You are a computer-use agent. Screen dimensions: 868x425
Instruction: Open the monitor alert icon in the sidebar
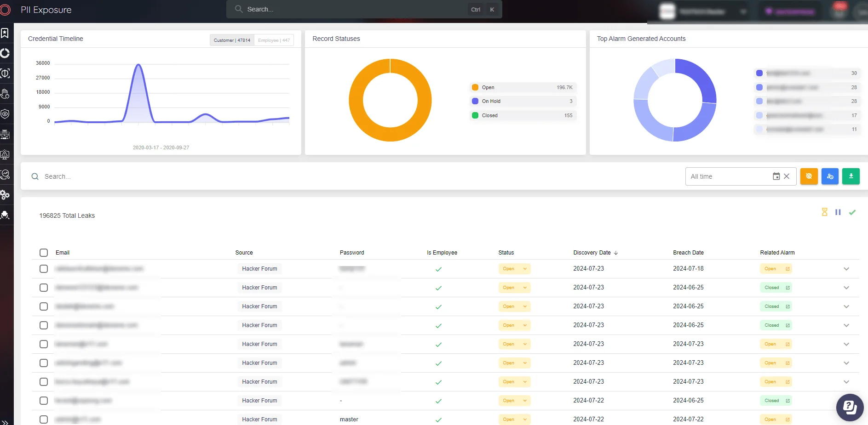pos(5,154)
